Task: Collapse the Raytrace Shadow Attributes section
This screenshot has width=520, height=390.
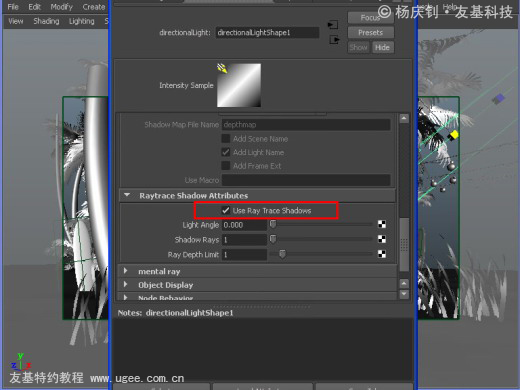Action: [127, 195]
